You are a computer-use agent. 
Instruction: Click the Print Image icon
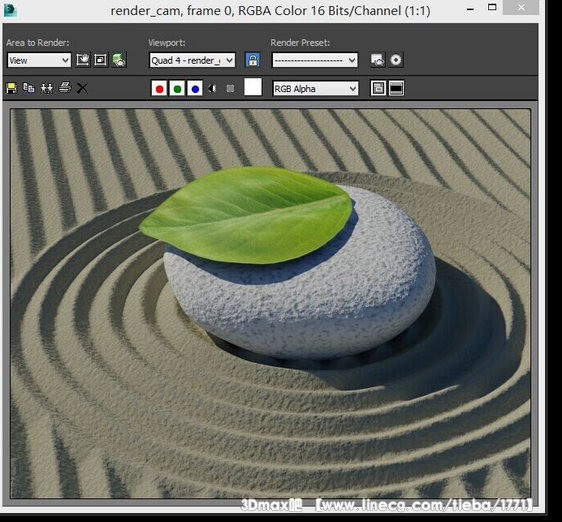click(65, 87)
